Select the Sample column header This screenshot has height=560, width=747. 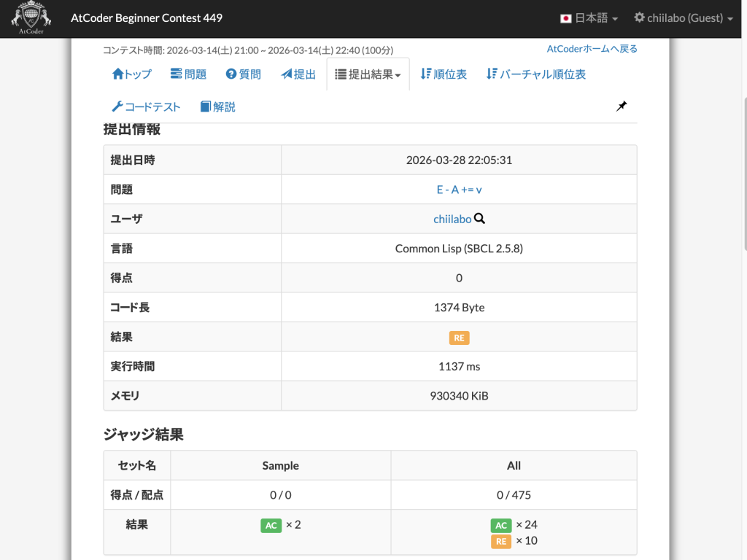click(281, 466)
